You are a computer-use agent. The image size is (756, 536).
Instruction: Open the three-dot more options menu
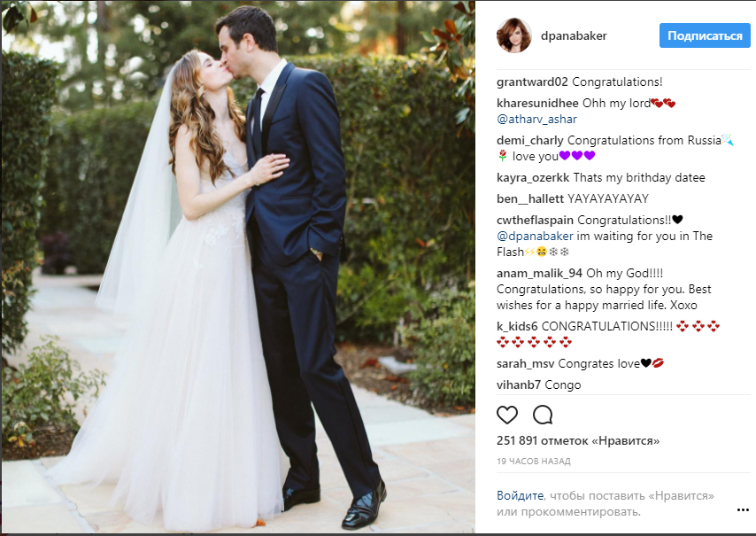[743, 510]
